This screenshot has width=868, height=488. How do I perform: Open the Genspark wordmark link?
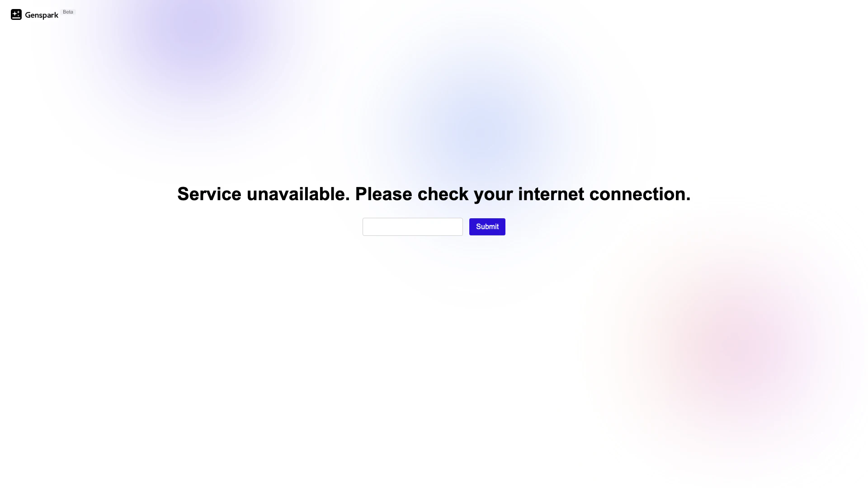[42, 15]
